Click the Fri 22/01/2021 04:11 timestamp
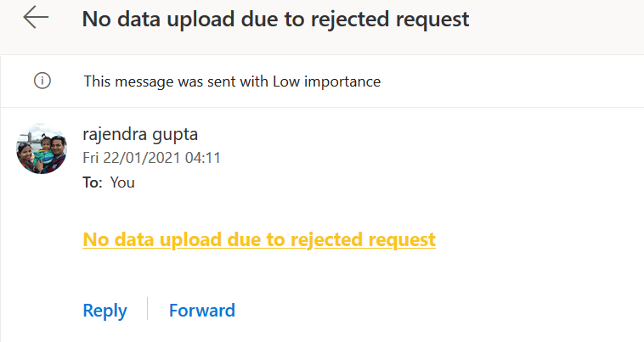Image resolution: width=644 pixels, height=342 pixels. (151, 158)
